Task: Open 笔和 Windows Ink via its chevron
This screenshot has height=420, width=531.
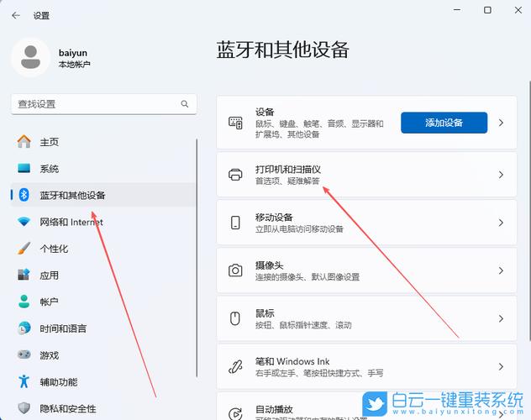Action: coord(502,366)
